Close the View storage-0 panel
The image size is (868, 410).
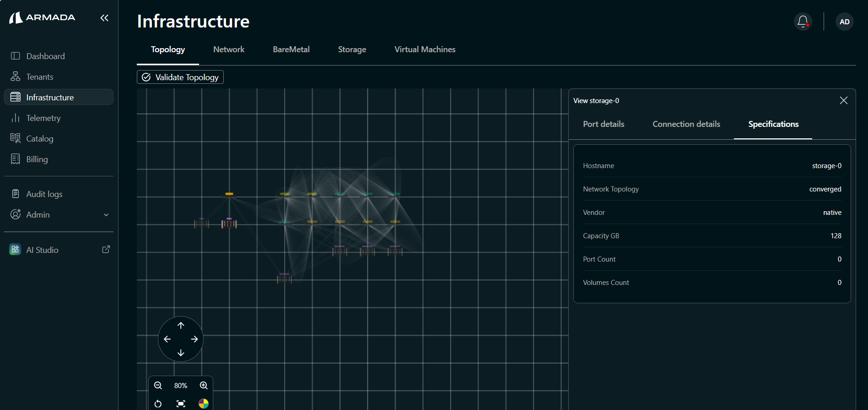844,100
